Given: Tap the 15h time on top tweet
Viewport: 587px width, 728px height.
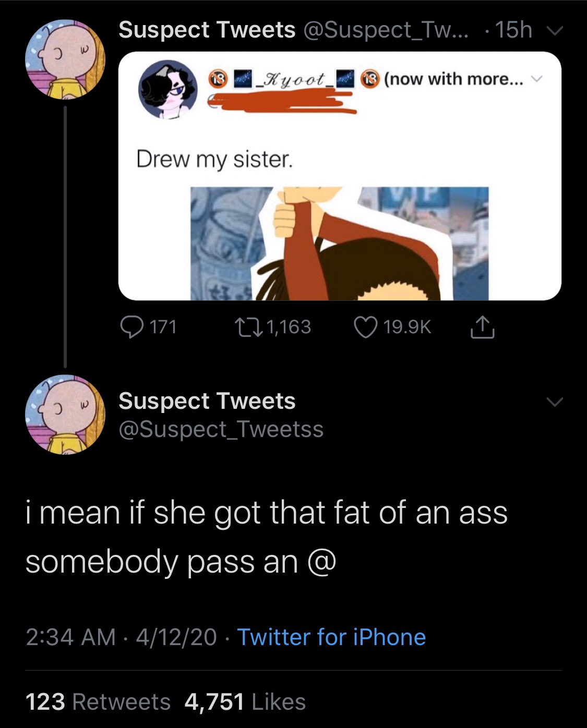Looking at the screenshot, I should [x=513, y=30].
